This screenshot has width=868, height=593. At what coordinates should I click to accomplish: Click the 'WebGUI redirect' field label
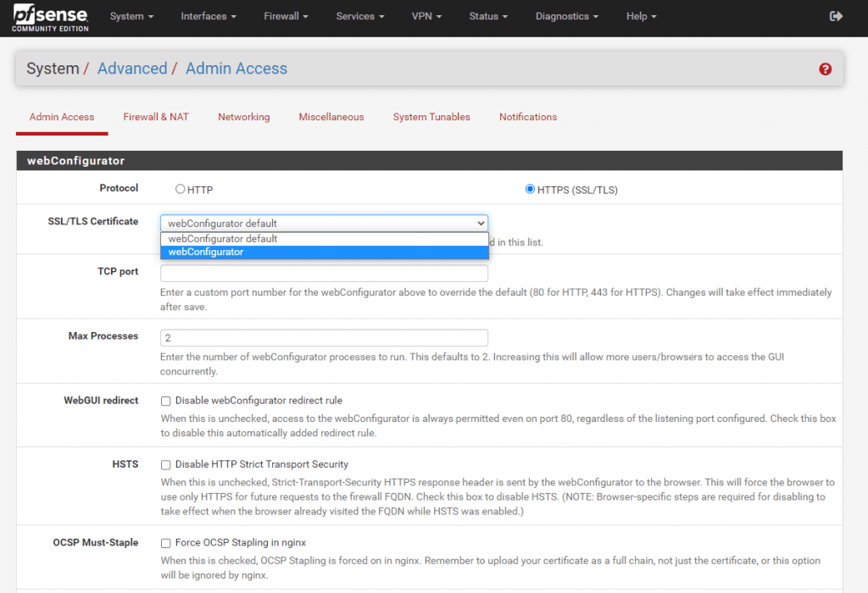tap(101, 401)
